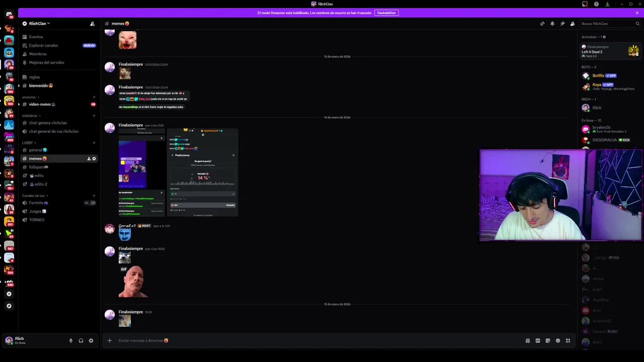Screen dimensions: 644x362
Task: Toggle headphones deafen in user panel
Action: 81,340
